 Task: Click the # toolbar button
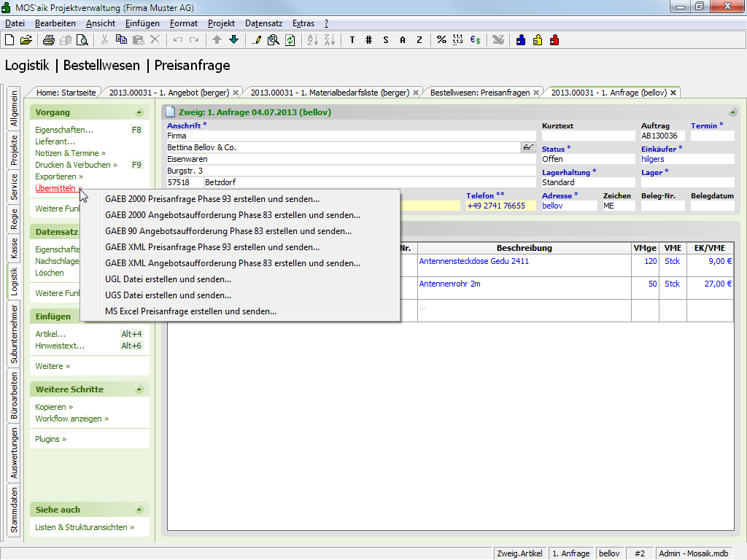pyautogui.click(x=368, y=40)
